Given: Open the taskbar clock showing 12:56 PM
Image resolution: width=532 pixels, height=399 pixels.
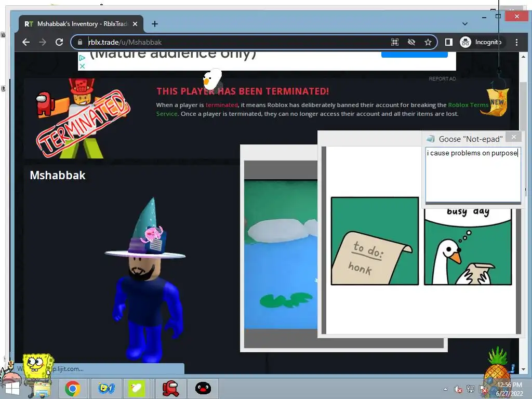Looking at the screenshot, I should click(x=510, y=389).
